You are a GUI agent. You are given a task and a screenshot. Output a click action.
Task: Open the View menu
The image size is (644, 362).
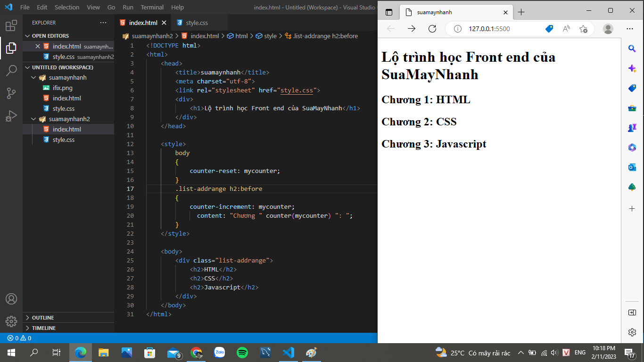93,8
